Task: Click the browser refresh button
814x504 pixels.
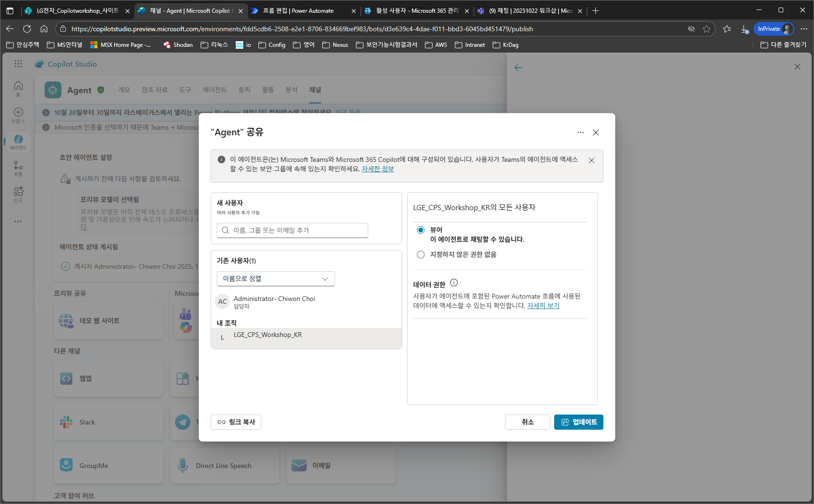Action: 27,29
